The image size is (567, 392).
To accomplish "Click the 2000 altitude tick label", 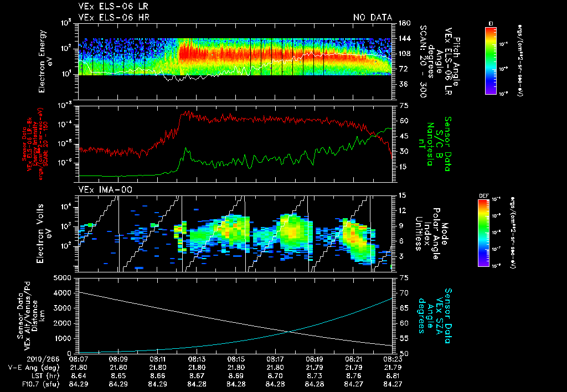I will (x=62, y=323).
